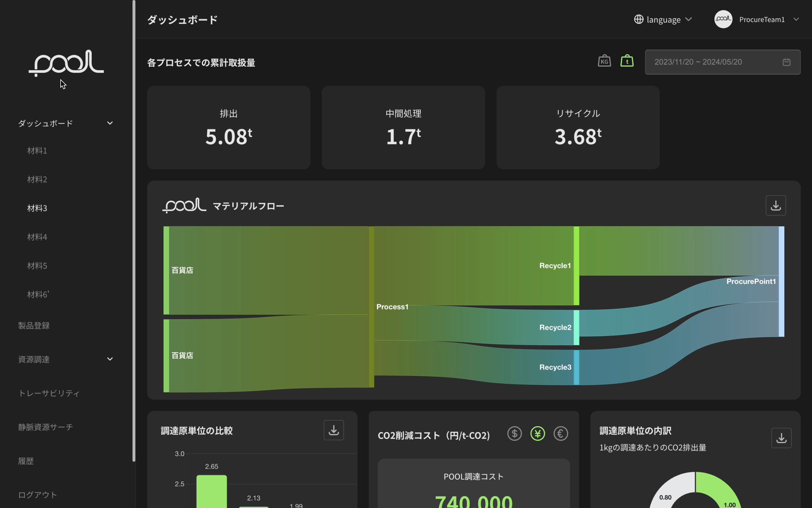Click the 1kgの調達あたりのCO2排出量 subtitle

pos(653,447)
